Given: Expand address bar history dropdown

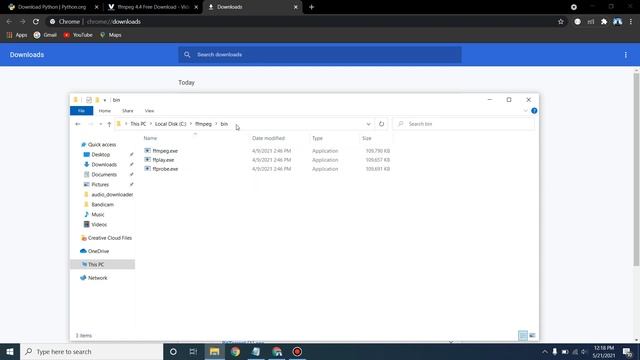Looking at the screenshot, I should tap(368, 124).
